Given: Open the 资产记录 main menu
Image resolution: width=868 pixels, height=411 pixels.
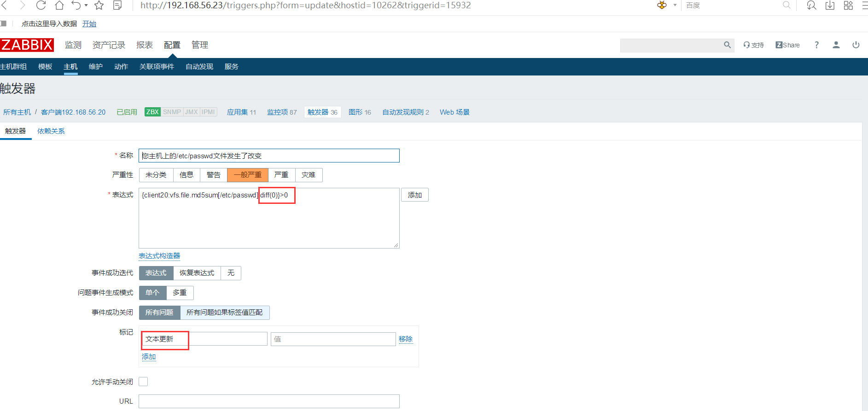Looking at the screenshot, I should click(109, 45).
